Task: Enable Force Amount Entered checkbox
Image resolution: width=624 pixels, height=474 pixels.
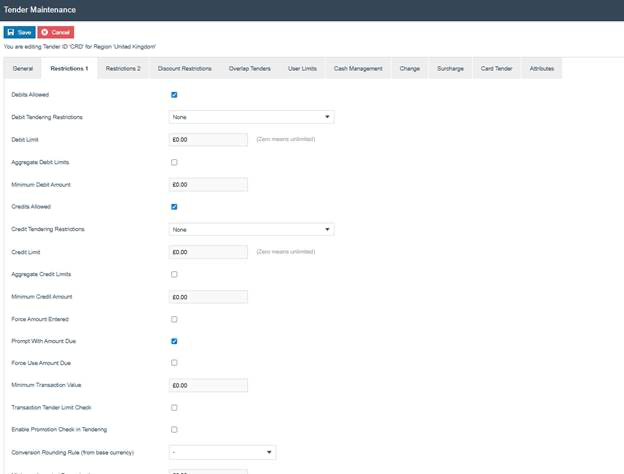Action: 175,319
